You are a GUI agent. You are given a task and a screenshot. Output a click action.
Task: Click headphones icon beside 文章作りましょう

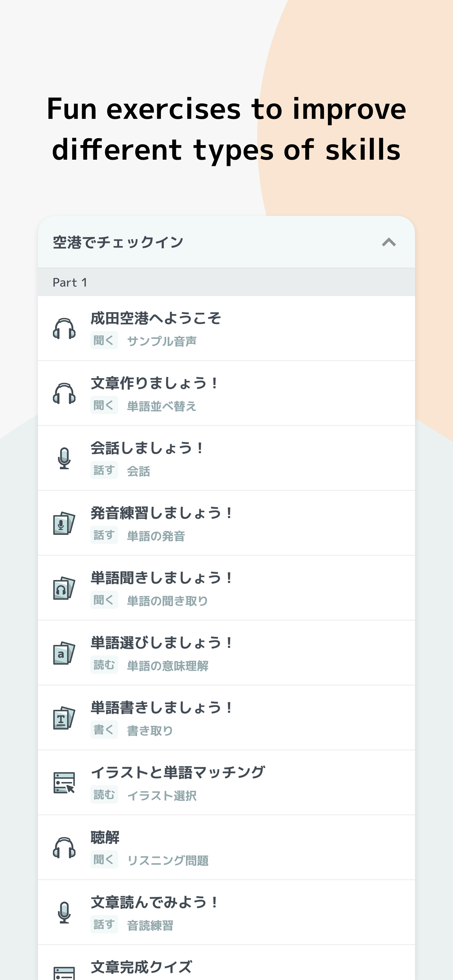(64, 393)
